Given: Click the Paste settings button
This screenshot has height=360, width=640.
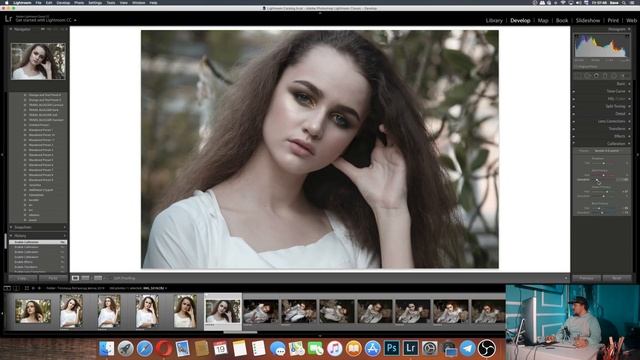Looking at the screenshot, I should tap(53, 278).
